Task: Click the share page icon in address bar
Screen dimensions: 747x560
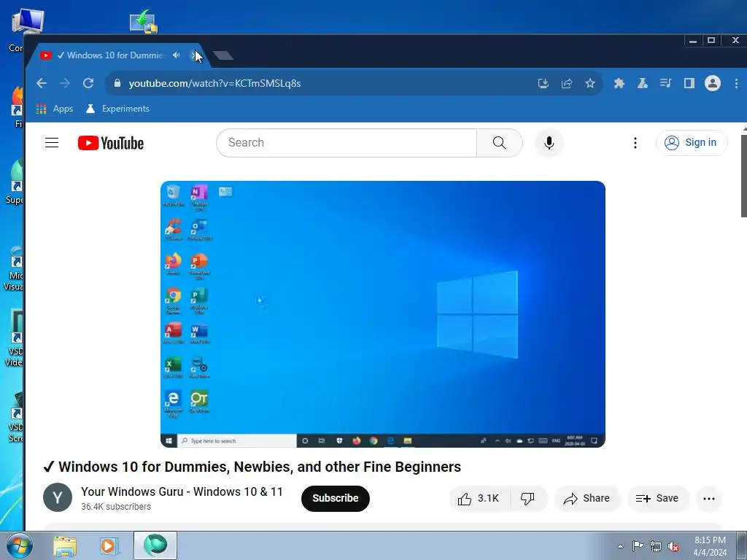Action: [566, 83]
